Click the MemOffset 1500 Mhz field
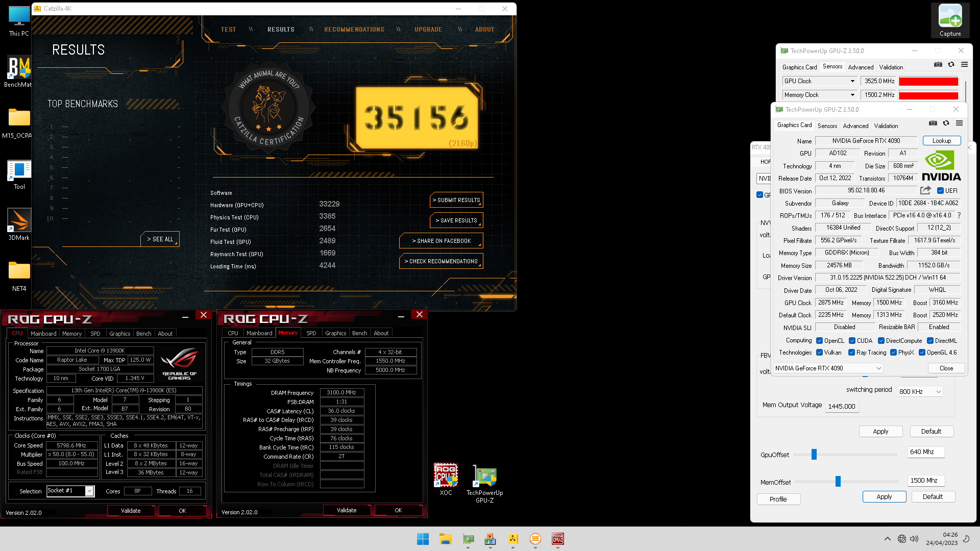Image resolution: width=980 pixels, height=551 pixels. point(926,481)
